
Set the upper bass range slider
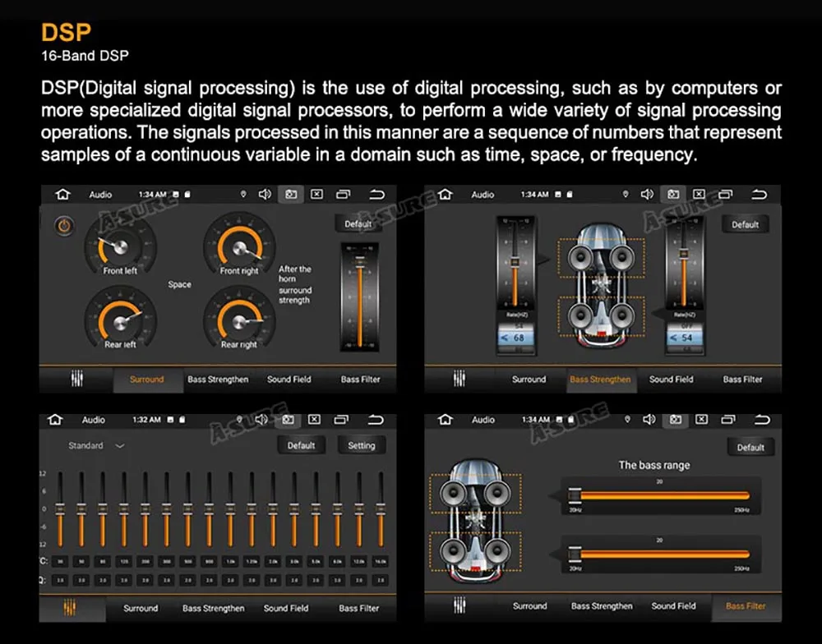click(x=661, y=495)
